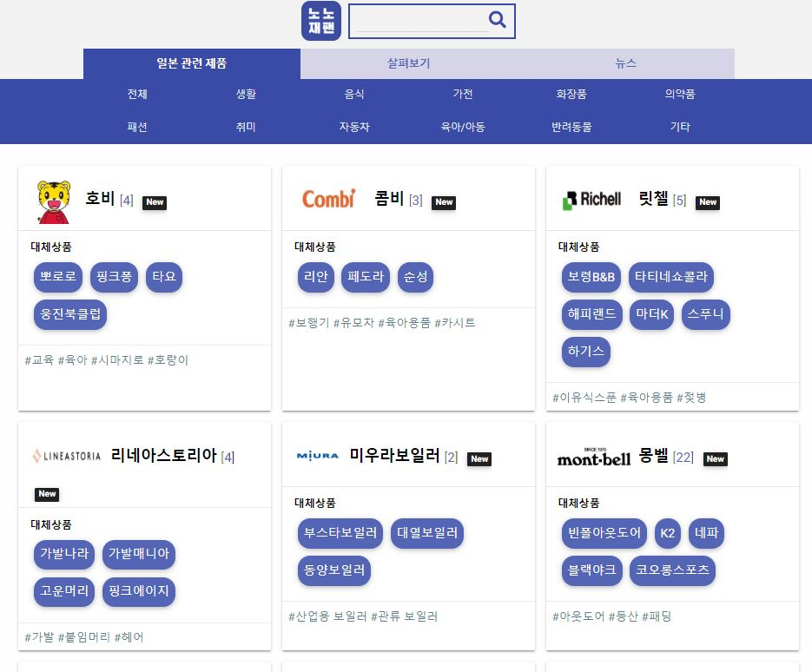Click the 타요 alternative chip
Screen dimensions: 812x672
tap(164, 276)
